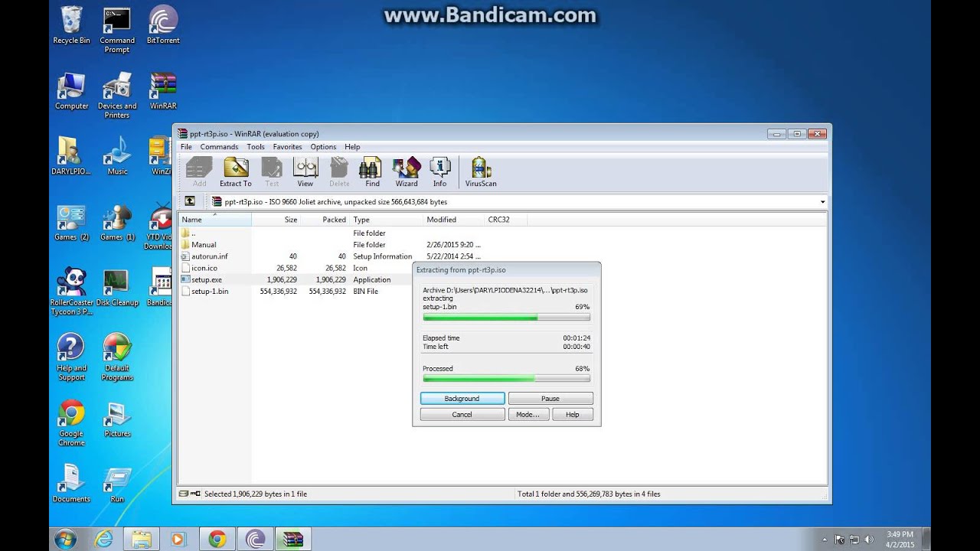Image resolution: width=980 pixels, height=551 pixels.
Task: Select the autorun.inf file
Action: point(209,256)
